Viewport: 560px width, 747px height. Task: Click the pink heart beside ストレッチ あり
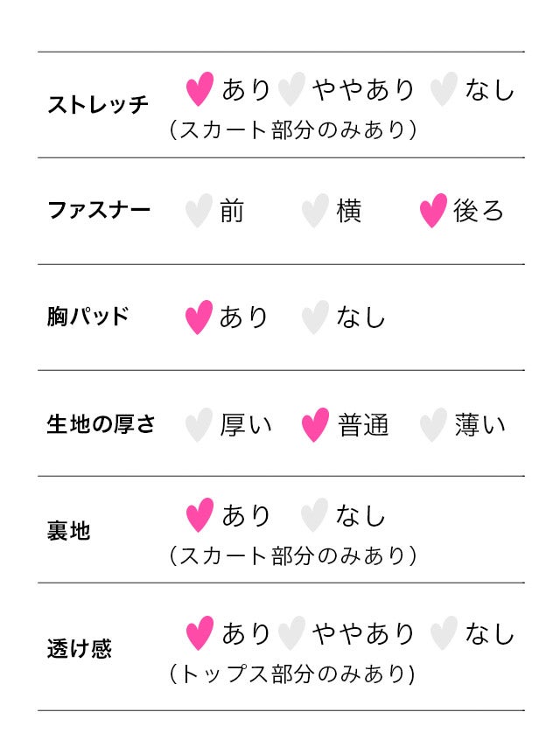[x=199, y=88]
